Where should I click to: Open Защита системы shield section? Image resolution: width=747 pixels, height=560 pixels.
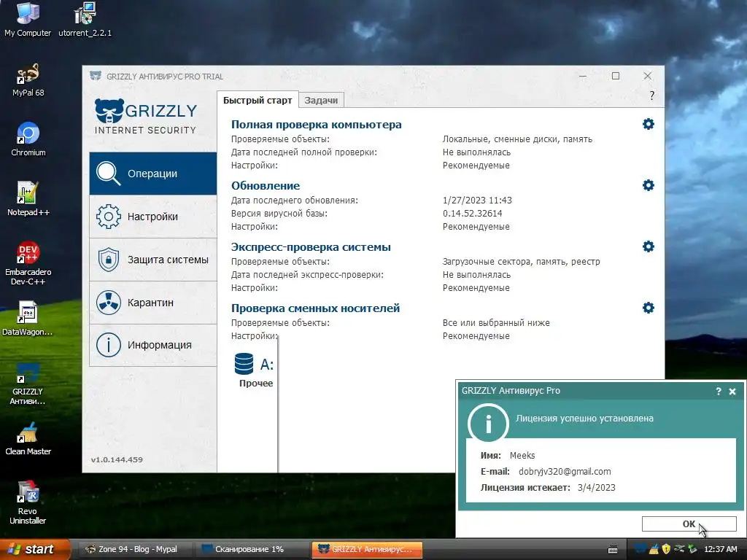[x=153, y=260]
